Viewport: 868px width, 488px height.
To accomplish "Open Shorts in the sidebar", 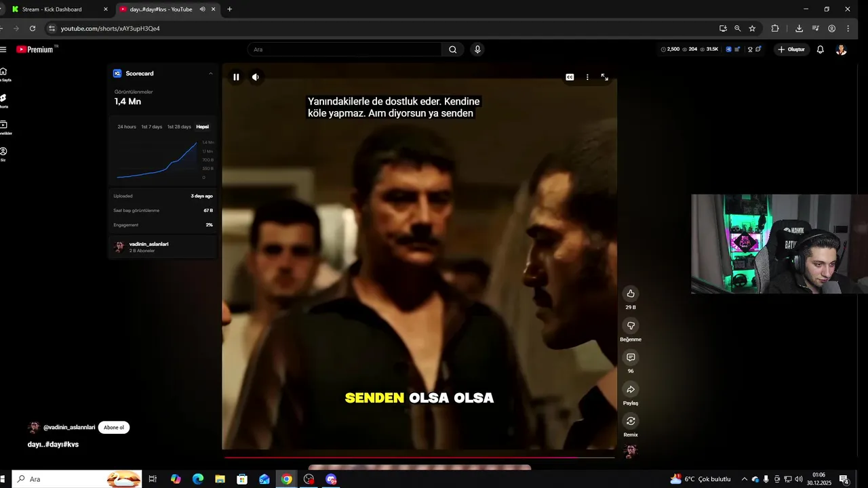I will [x=4, y=101].
